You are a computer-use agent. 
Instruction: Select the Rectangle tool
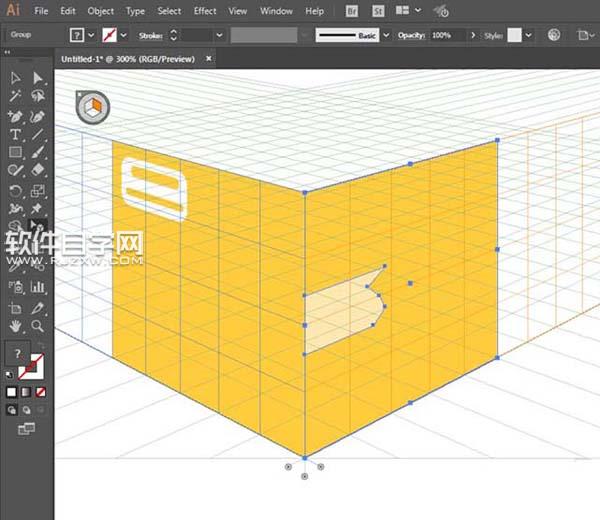[15, 152]
